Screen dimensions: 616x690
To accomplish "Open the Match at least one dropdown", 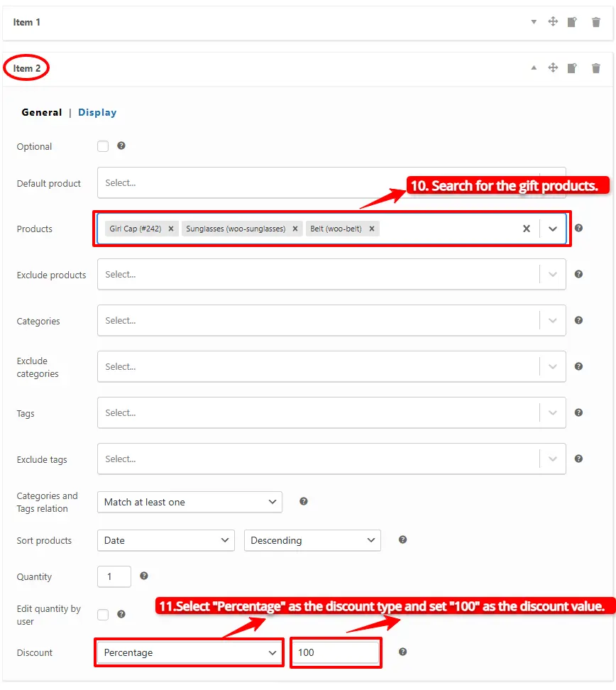I will point(189,502).
